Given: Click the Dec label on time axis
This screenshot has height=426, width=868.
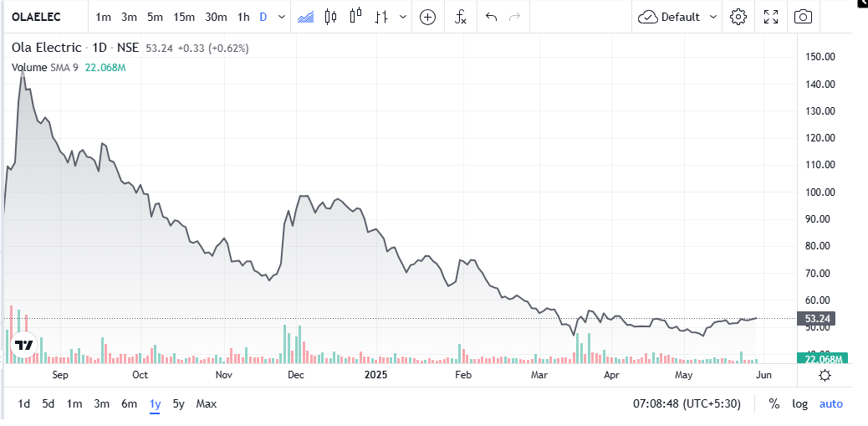Looking at the screenshot, I should point(296,375).
